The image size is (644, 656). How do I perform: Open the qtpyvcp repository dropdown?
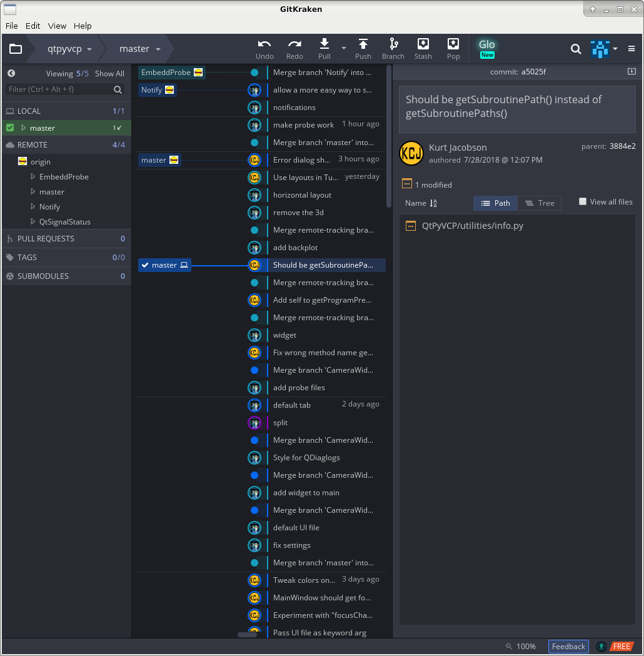(69, 49)
